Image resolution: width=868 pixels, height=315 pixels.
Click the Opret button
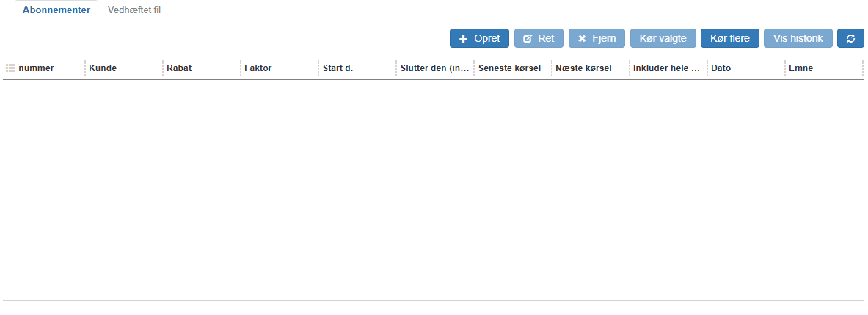coord(479,38)
